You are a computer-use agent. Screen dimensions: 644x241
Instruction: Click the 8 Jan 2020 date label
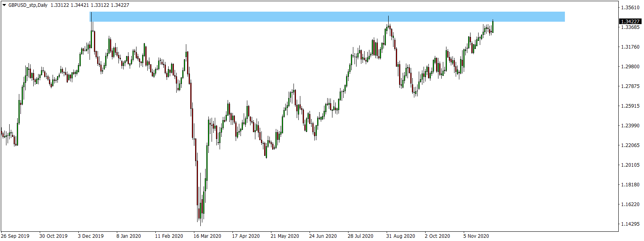pos(128,236)
